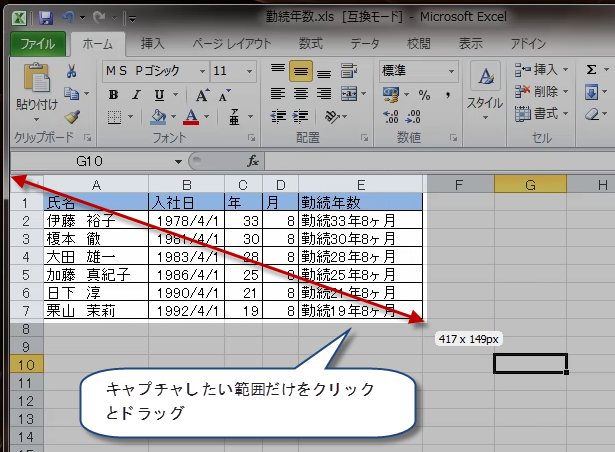Image resolution: width=615 pixels, height=452 pixels.
Task: Toggle bold formatting
Action: coord(113,94)
